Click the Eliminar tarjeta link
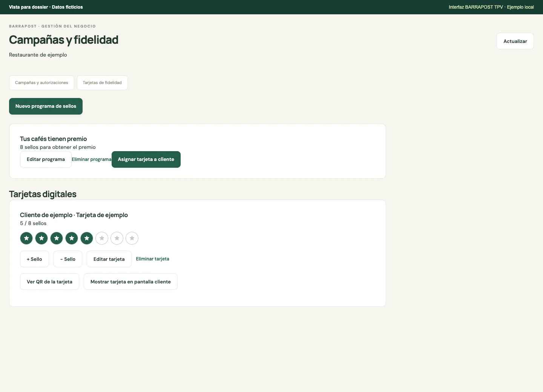 [153, 259]
